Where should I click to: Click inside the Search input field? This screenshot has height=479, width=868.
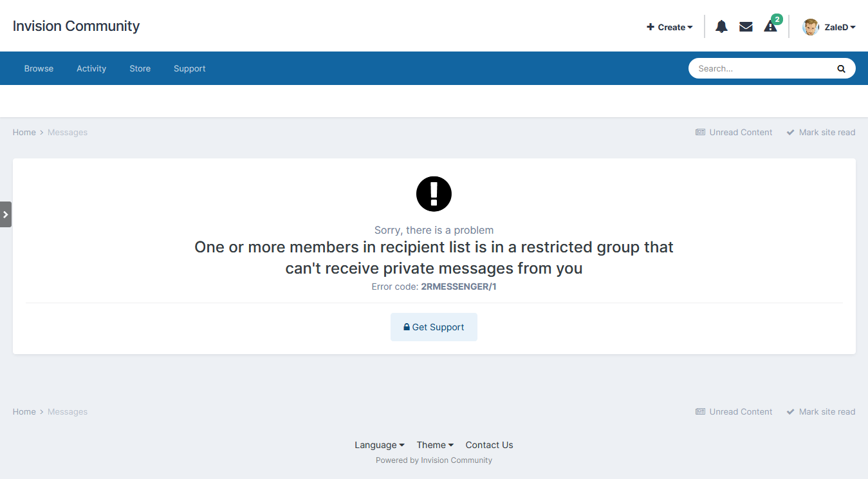[762, 68]
